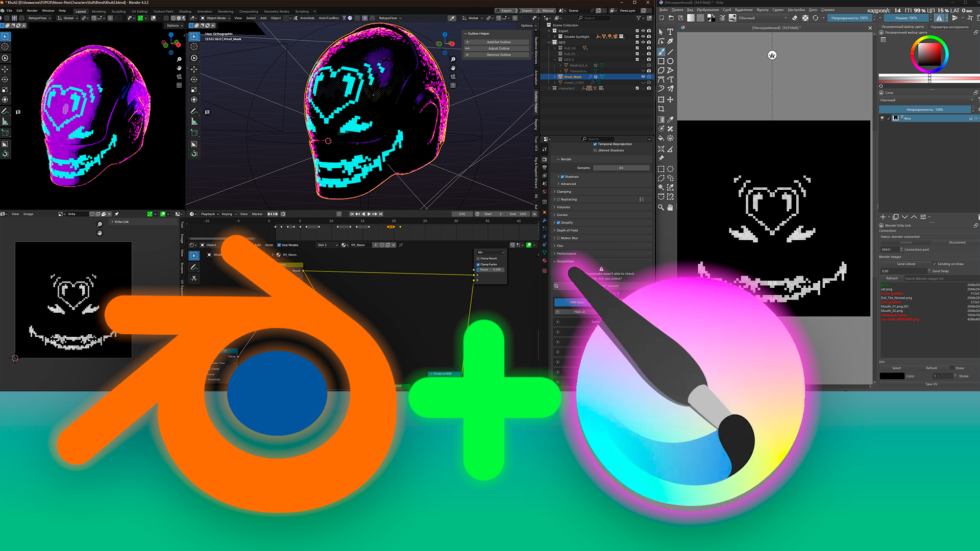
Task: Click the Open file icon in Krita
Action: [671, 18]
